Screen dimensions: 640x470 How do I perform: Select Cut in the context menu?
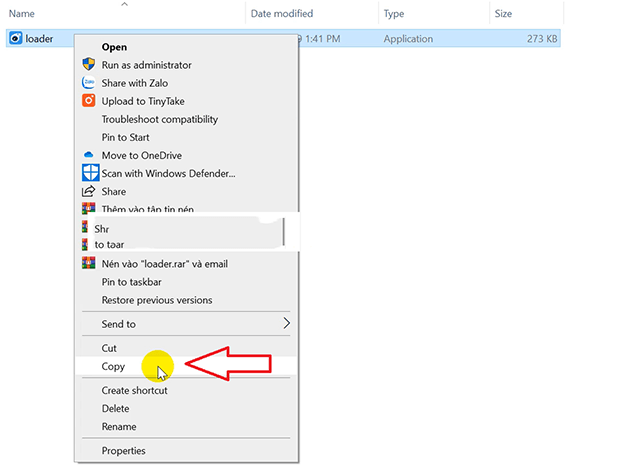coord(109,348)
